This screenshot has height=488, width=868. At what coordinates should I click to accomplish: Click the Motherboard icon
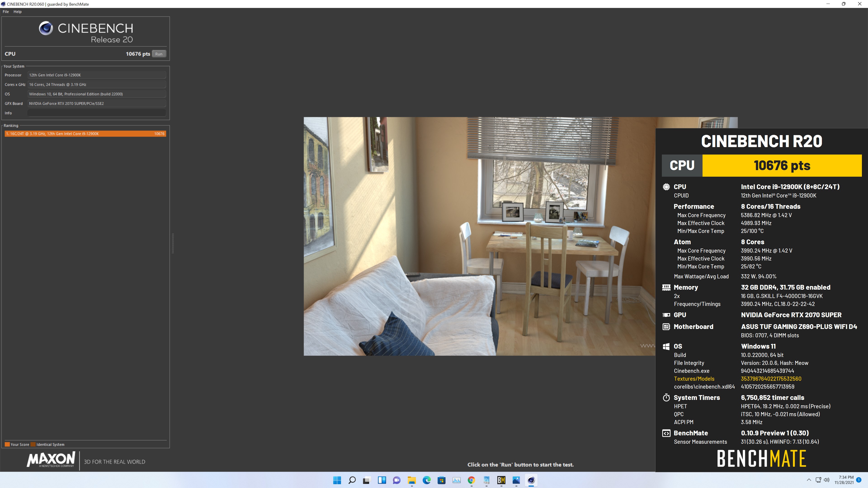pos(666,327)
